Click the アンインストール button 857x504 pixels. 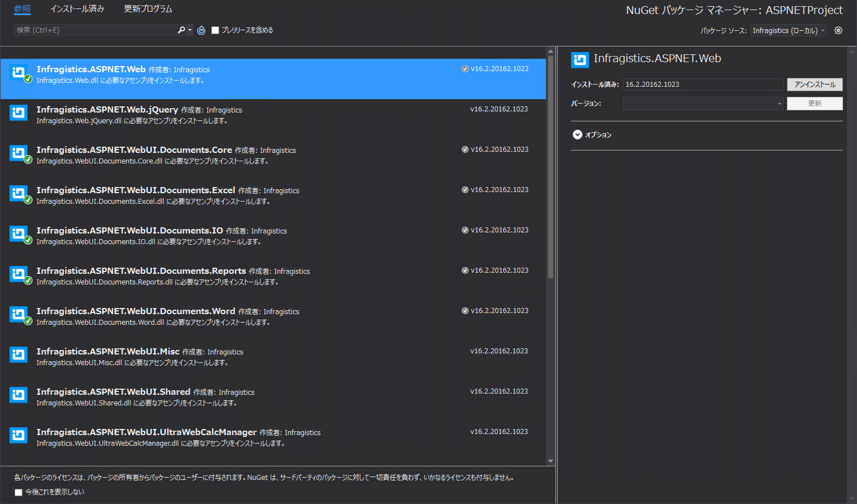pyautogui.click(x=814, y=85)
